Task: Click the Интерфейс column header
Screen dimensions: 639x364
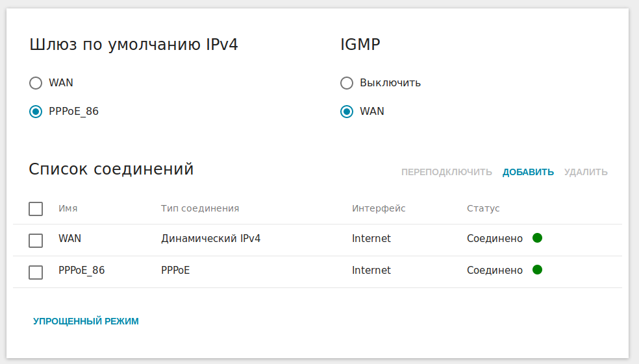Action: 379,208
